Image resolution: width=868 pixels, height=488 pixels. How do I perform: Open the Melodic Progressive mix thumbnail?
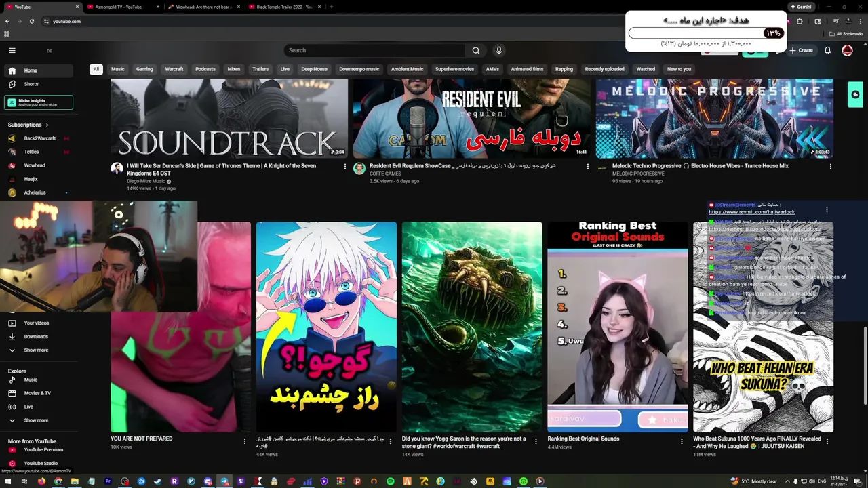tap(714, 119)
